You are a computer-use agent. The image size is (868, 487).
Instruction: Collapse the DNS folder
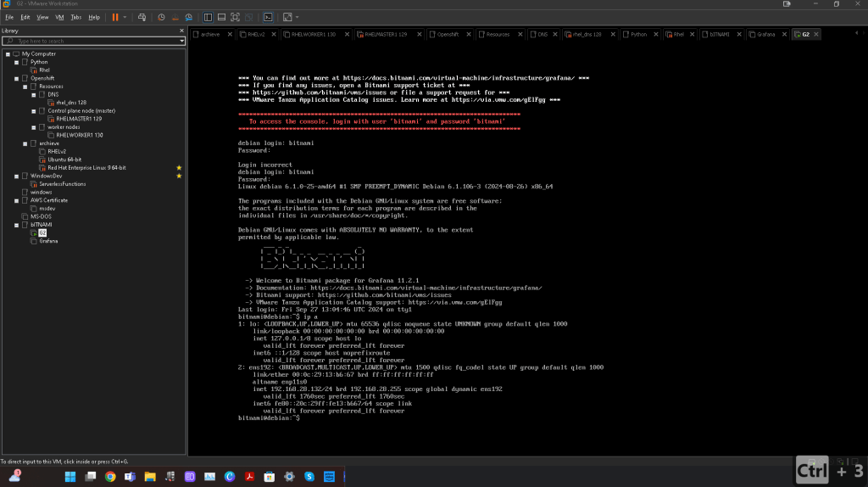(34, 95)
